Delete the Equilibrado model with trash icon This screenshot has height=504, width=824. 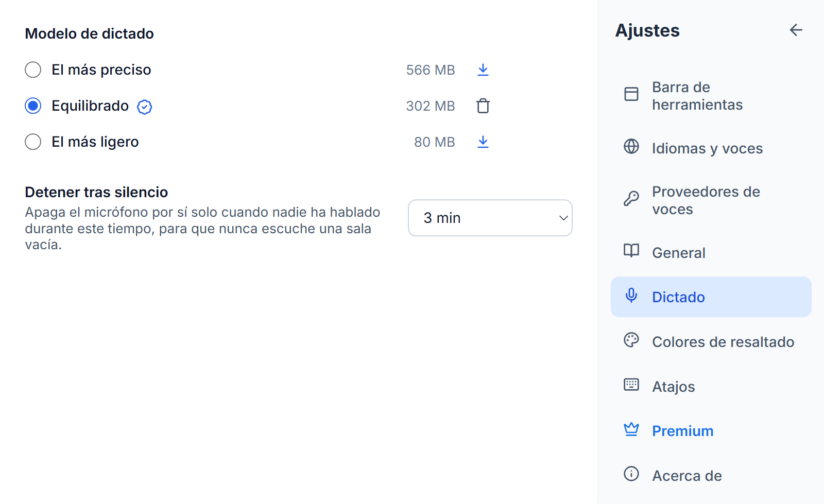(x=483, y=106)
